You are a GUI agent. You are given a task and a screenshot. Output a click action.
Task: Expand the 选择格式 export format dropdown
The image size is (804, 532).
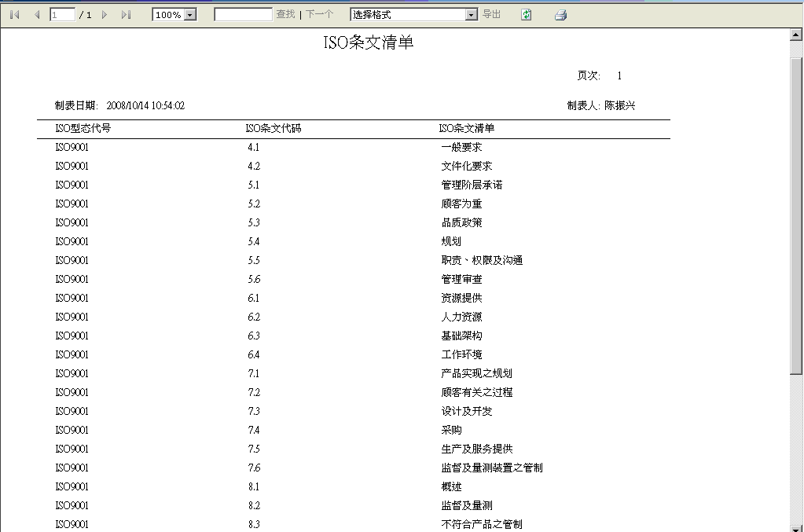pos(471,15)
